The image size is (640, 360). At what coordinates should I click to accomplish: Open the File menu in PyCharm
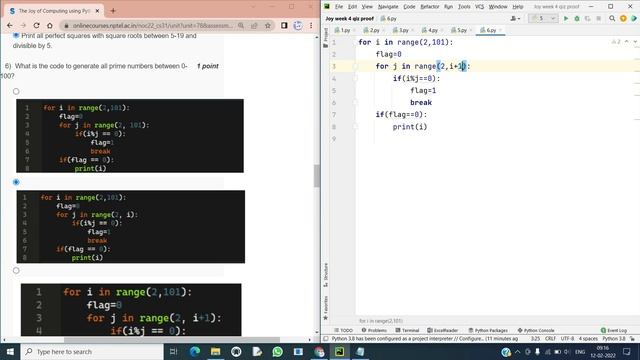pyautogui.click(x=339, y=7)
